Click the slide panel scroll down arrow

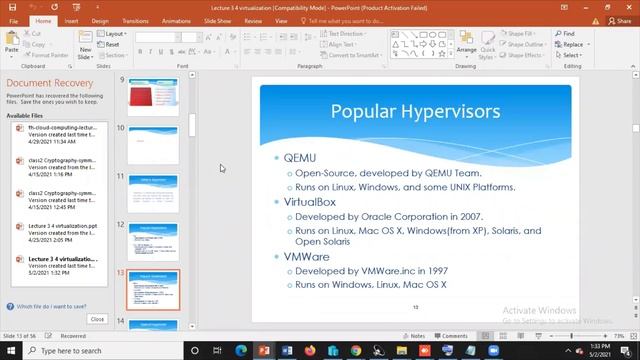(x=192, y=326)
